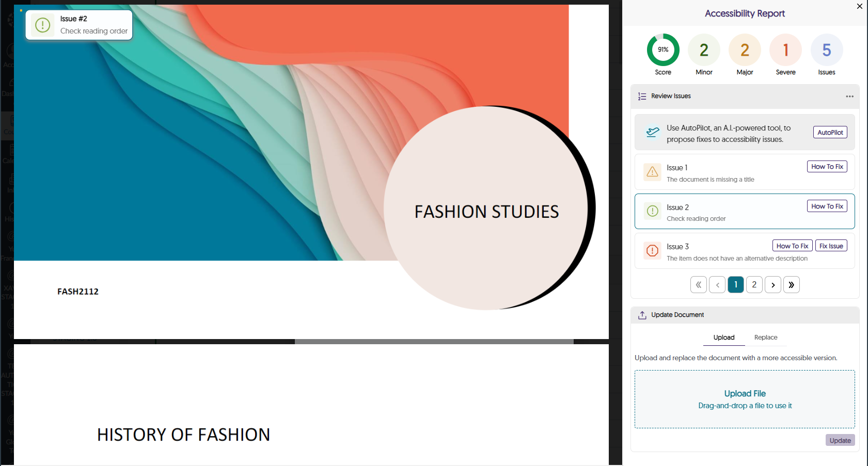Click the Issue 3 severe alert icon
The image size is (868, 466).
[652, 251]
